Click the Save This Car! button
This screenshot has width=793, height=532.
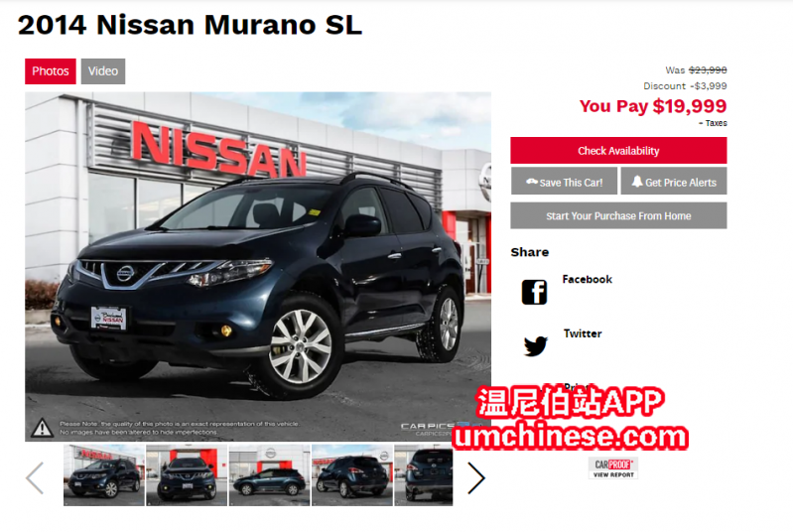(564, 182)
